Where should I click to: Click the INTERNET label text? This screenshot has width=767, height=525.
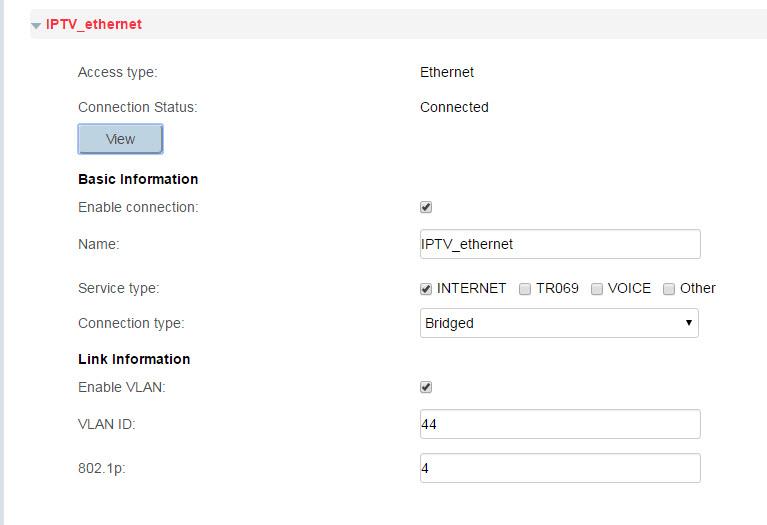472,288
